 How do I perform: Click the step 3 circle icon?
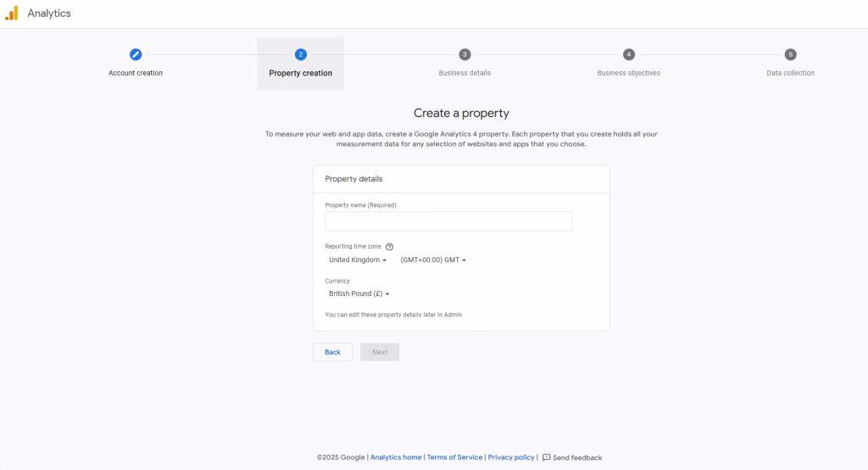465,54
